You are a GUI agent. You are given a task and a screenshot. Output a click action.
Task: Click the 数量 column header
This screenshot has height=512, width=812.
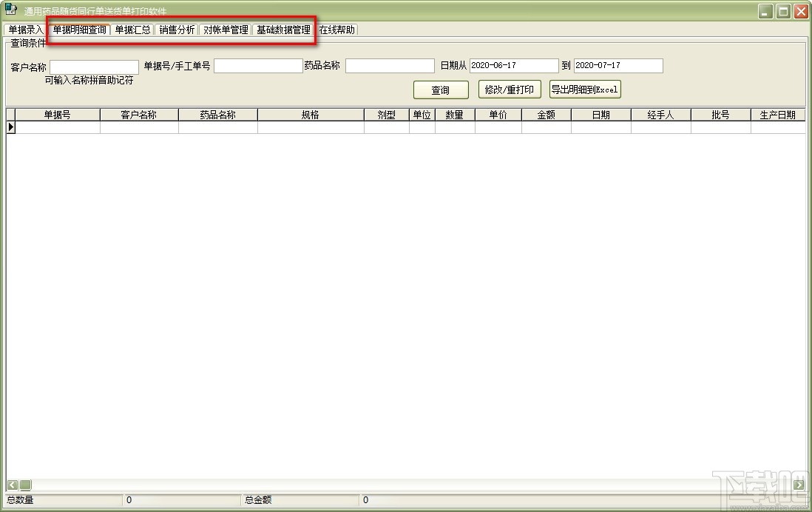point(455,115)
